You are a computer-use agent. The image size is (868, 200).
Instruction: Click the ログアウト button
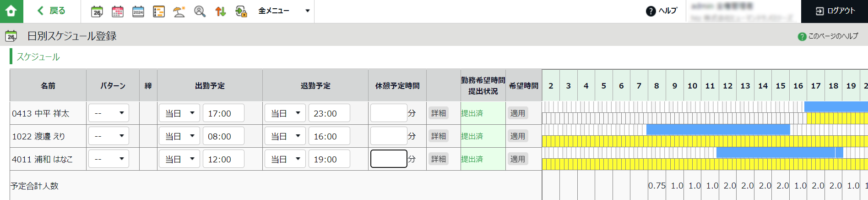click(x=835, y=11)
